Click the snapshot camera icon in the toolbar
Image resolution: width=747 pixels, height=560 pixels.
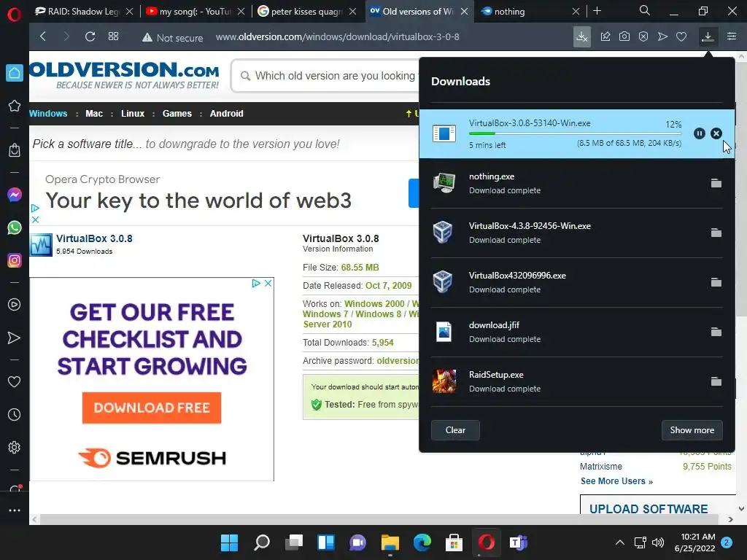[624, 36]
